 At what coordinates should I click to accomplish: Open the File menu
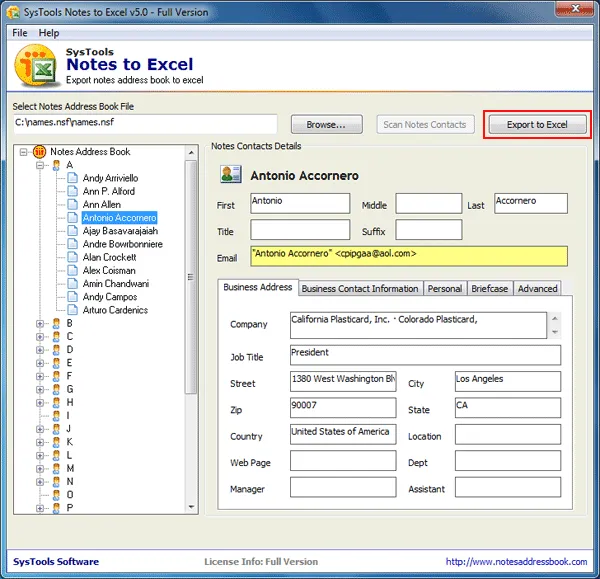20,33
